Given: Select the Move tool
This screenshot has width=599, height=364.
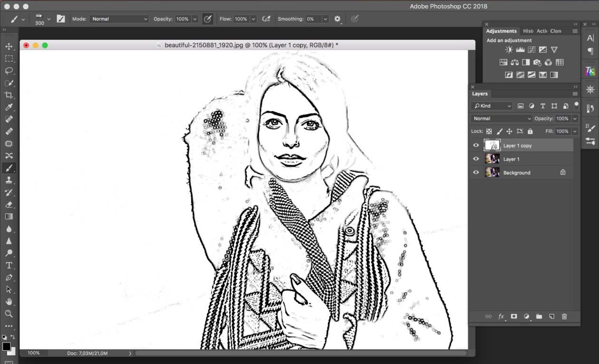Looking at the screenshot, I should (9, 47).
